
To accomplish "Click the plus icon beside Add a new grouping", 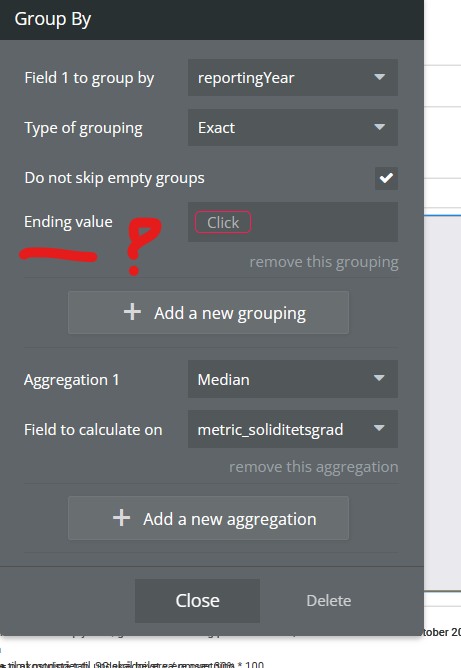I will [132, 312].
